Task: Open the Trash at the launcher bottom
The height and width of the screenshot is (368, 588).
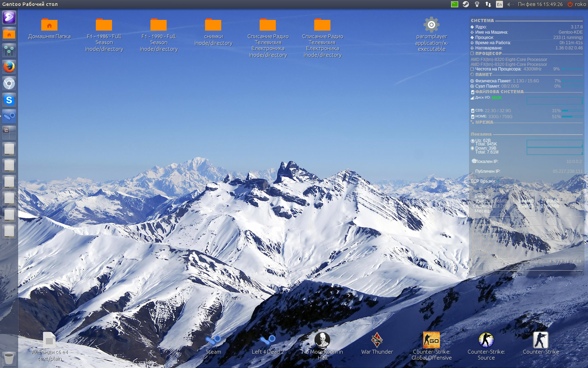Action: click(x=9, y=358)
